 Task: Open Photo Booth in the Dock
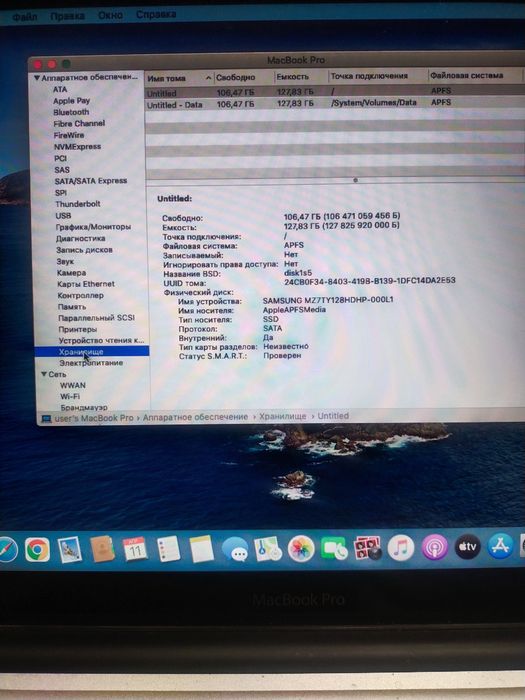tap(367, 548)
